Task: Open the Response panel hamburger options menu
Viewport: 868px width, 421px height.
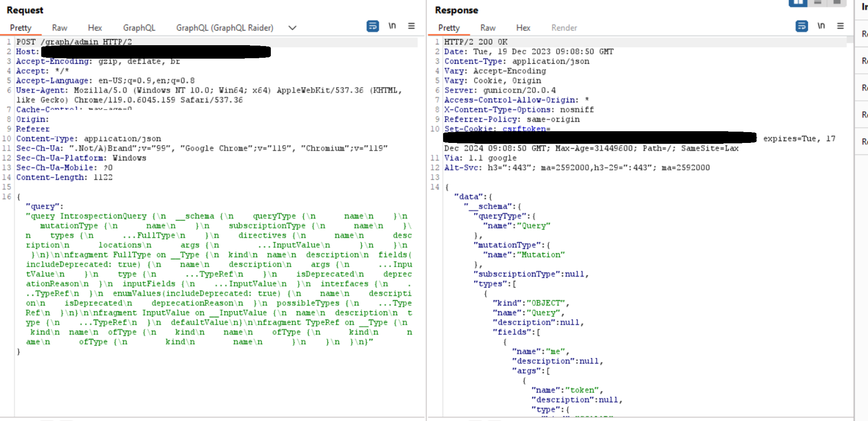Action: coord(840,26)
